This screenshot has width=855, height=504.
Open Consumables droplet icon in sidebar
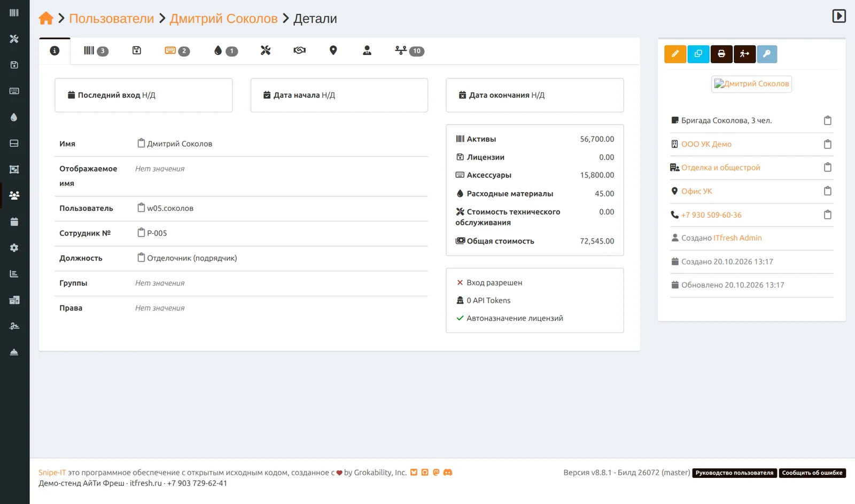tap(14, 117)
